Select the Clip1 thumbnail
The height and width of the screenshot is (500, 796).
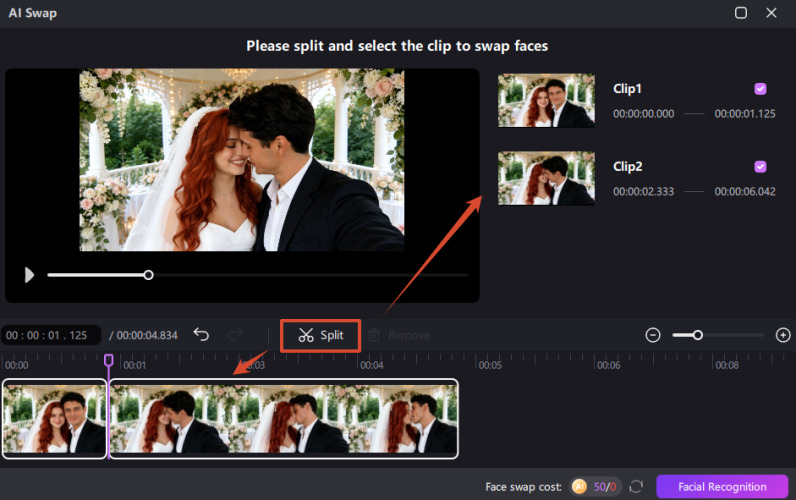tap(546, 101)
